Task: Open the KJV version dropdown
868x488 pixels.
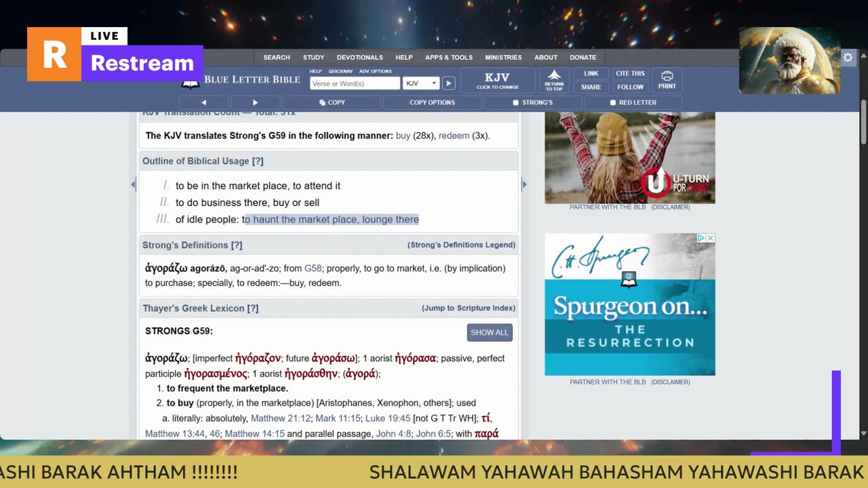Action: point(421,83)
